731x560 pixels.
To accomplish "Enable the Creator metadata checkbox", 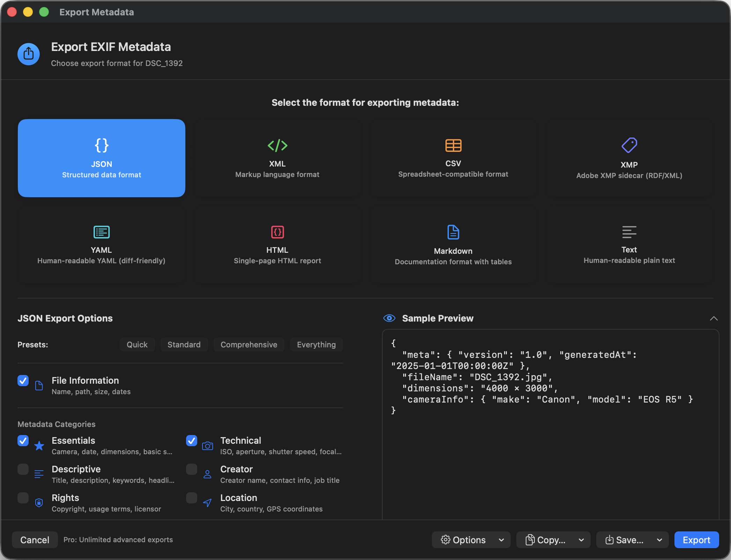I will click(192, 469).
